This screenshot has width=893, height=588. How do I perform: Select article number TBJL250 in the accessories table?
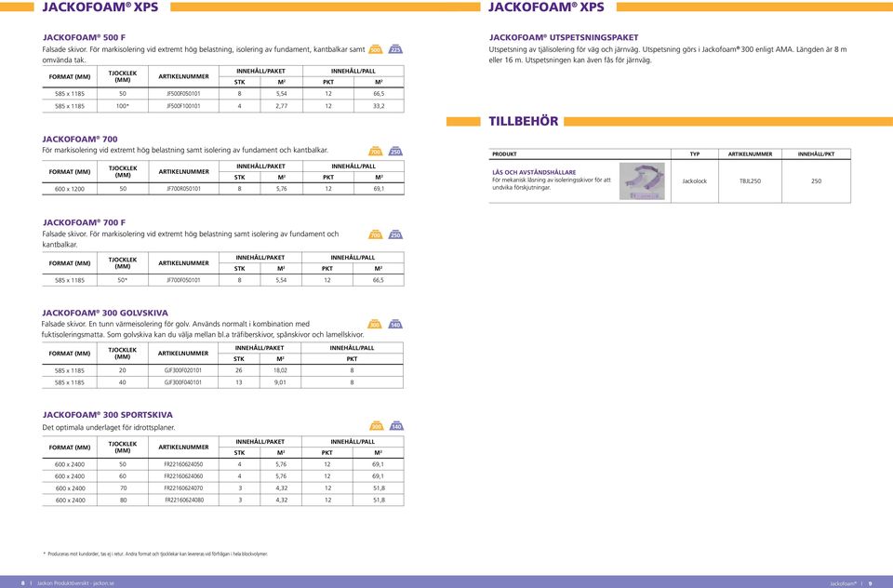(x=750, y=181)
